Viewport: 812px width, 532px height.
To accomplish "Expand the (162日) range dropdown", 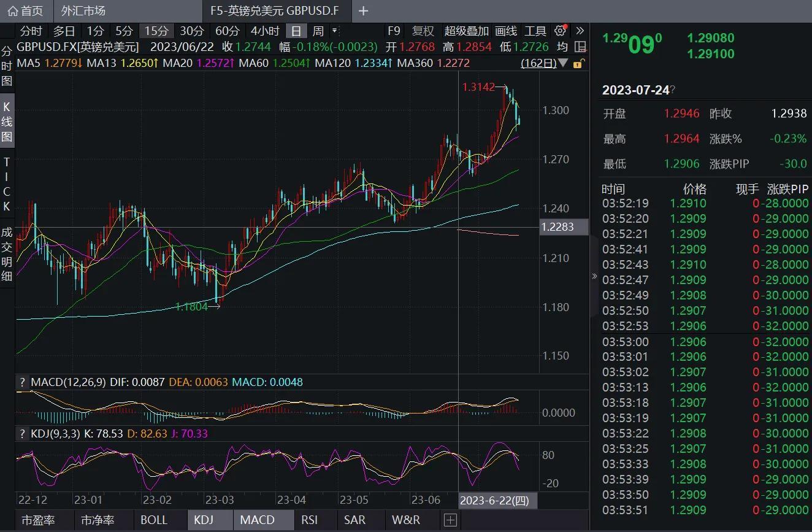I will (x=544, y=63).
